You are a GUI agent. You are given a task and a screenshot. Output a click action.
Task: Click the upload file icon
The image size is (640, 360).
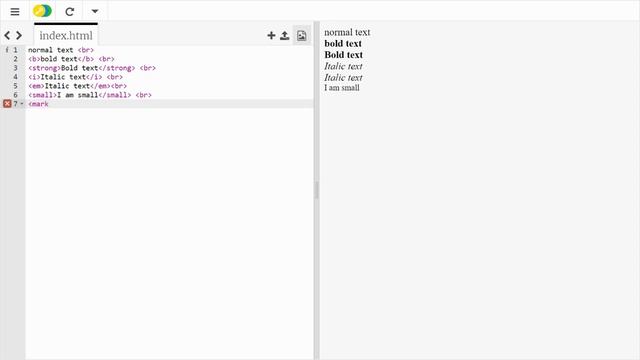click(x=284, y=36)
